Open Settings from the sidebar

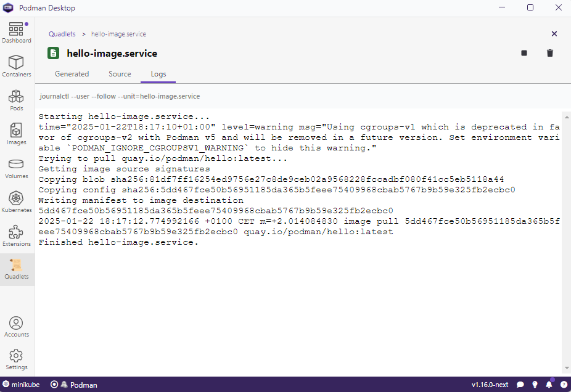tap(16, 359)
